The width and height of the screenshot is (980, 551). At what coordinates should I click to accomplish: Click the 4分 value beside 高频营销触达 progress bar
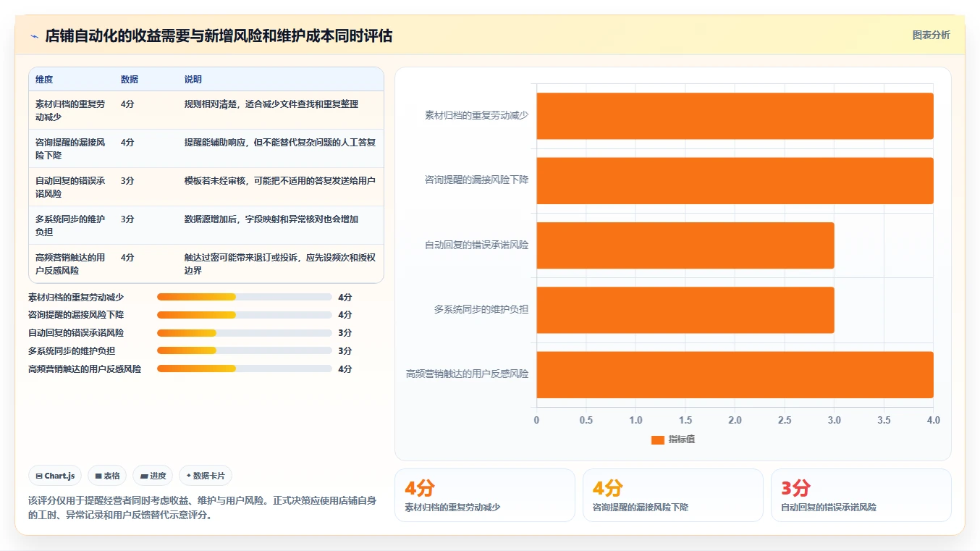point(345,369)
